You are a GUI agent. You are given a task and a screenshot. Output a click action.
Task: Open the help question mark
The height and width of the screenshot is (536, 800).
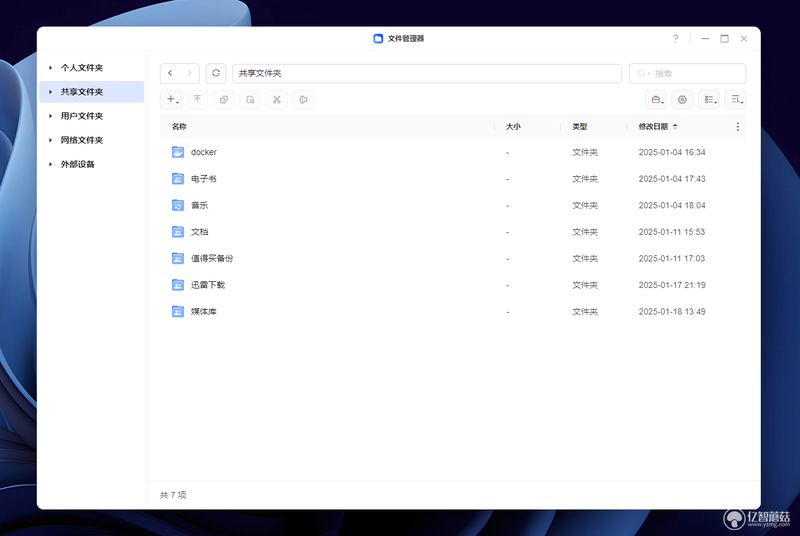(x=676, y=39)
